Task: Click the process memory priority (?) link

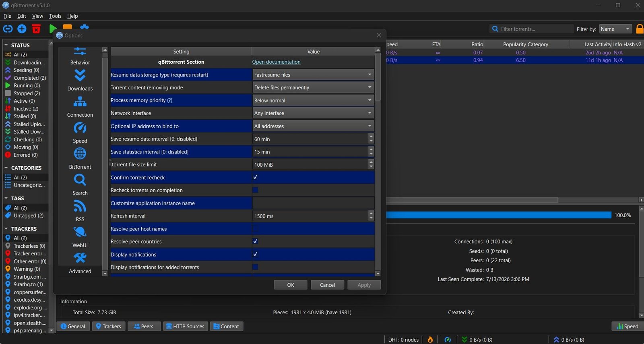Action: tap(169, 100)
